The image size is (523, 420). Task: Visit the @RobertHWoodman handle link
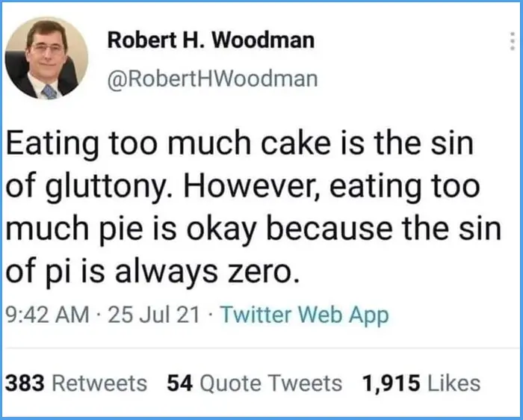click(x=212, y=78)
